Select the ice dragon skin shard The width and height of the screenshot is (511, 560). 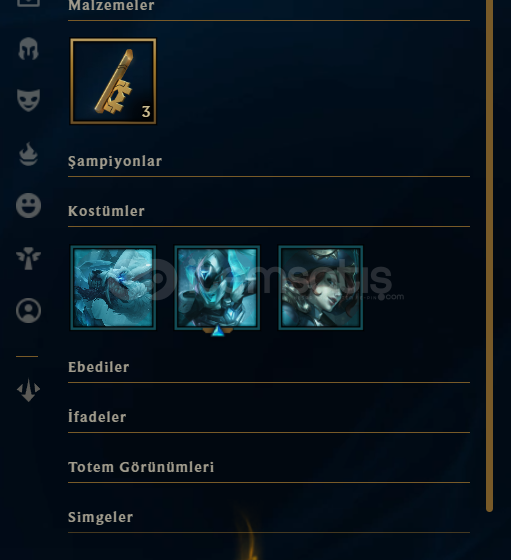(x=113, y=288)
